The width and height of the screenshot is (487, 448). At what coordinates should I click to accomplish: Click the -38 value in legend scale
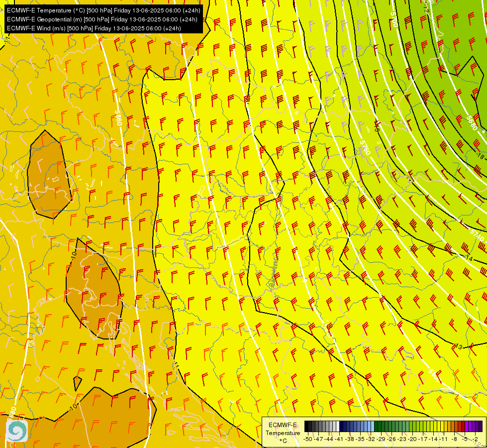349,439
